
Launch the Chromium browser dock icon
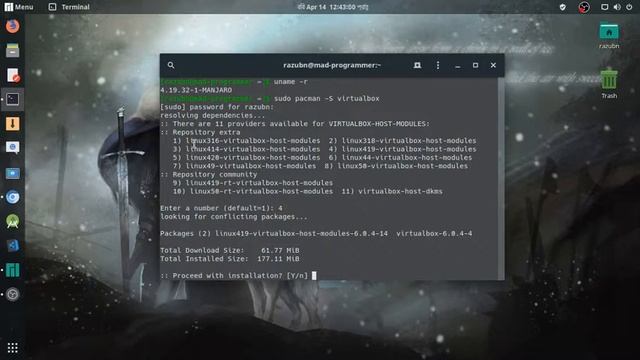(x=13, y=197)
